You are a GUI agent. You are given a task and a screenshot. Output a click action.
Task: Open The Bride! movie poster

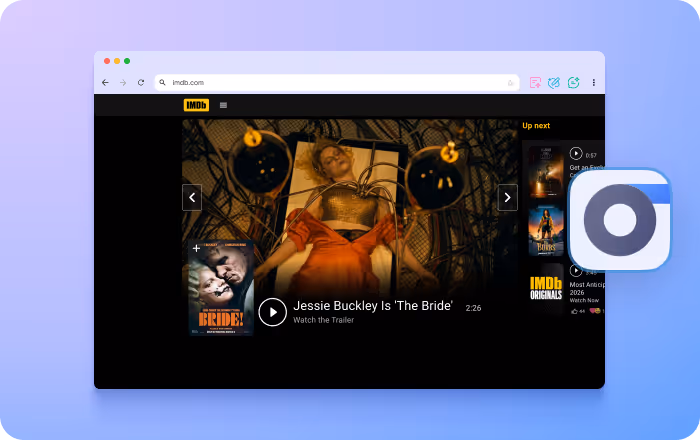click(x=221, y=290)
